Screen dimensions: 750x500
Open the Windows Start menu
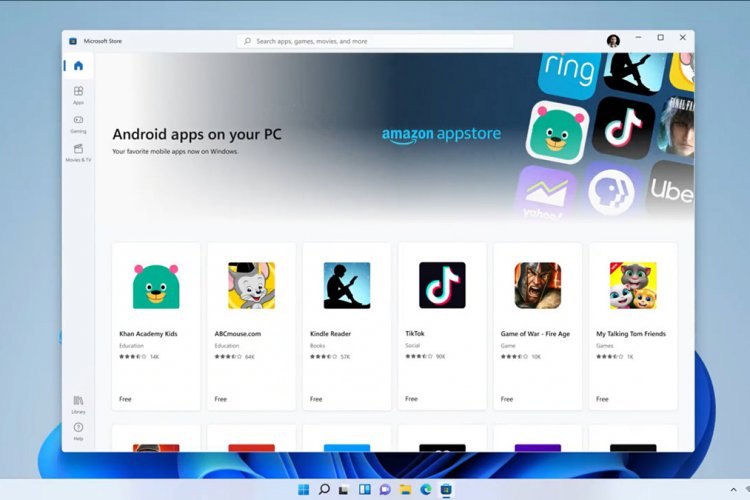(303, 489)
